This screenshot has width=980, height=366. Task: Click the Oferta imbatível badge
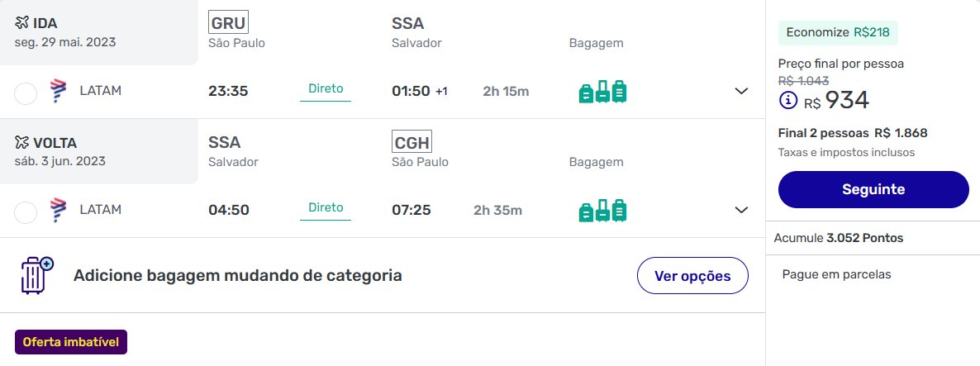click(71, 342)
